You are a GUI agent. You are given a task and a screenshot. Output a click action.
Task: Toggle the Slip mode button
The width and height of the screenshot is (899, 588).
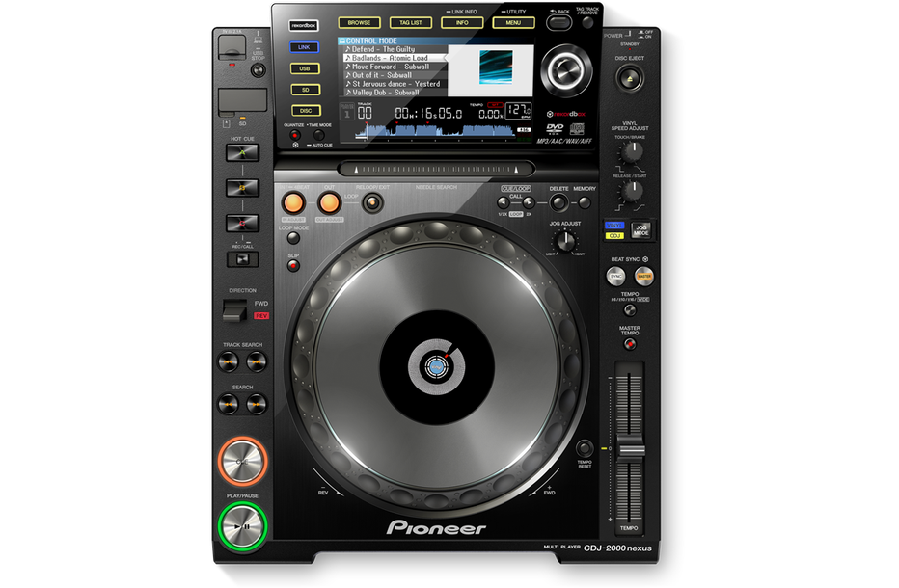(x=293, y=265)
